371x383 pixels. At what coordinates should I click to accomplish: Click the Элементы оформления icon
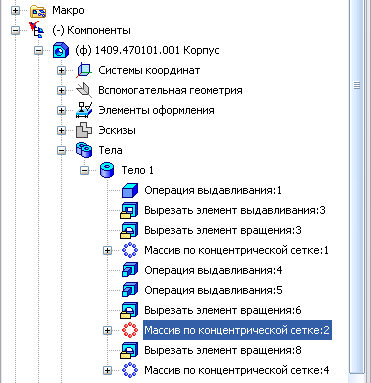[84, 110]
